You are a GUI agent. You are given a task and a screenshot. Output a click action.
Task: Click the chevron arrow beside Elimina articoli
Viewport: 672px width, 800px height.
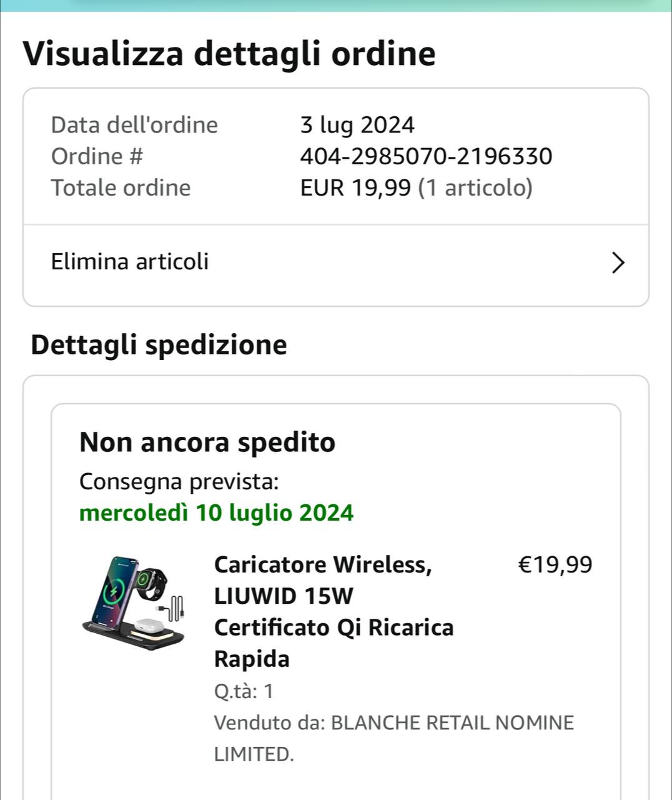click(x=617, y=262)
